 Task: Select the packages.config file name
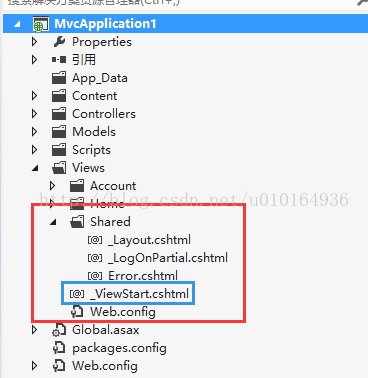(119, 349)
